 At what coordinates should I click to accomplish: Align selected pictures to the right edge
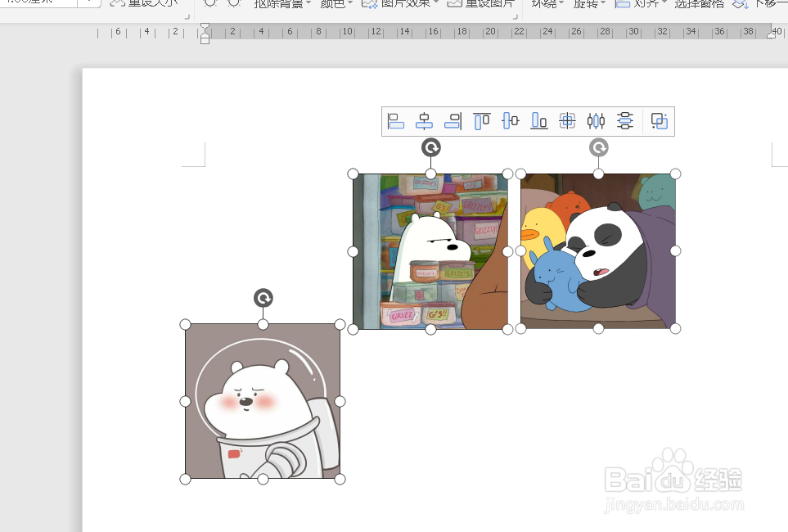click(x=453, y=121)
